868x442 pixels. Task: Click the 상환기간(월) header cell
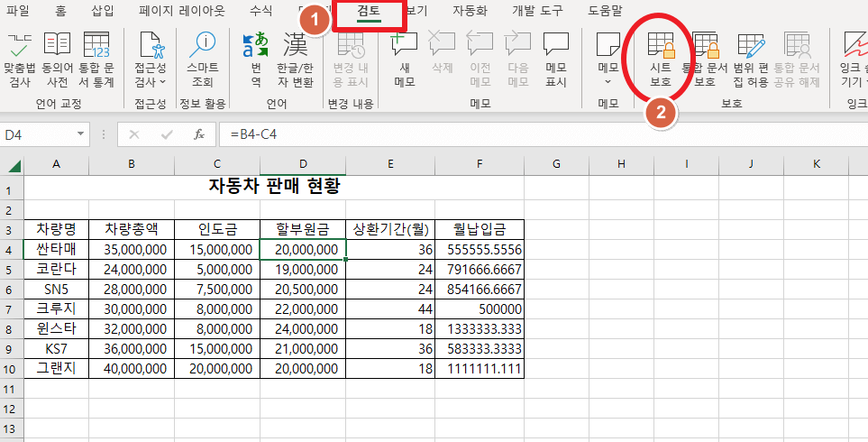tap(390, 229)
